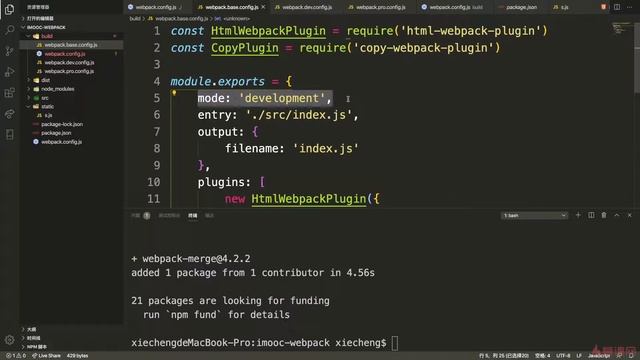Open webpack.pro.config.js in file tree
The image size is (640, 360).
pos(71,71)
